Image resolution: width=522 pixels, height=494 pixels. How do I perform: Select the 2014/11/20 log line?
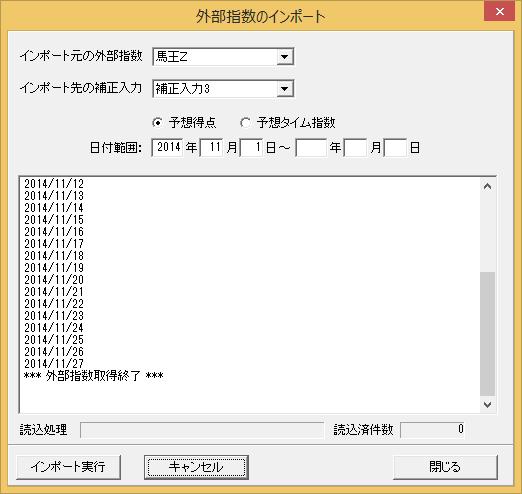pos(54,279)
